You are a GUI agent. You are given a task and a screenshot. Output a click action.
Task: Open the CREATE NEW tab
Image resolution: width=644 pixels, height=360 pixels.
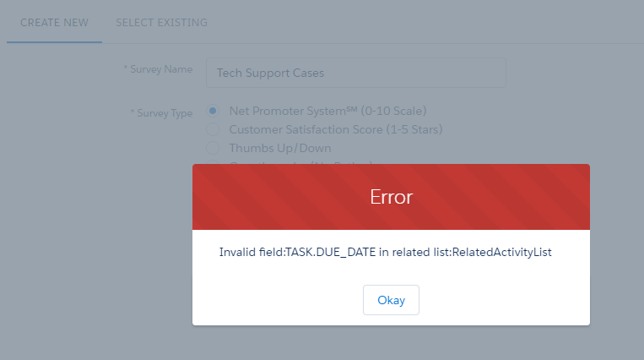[x=54, y=23]
